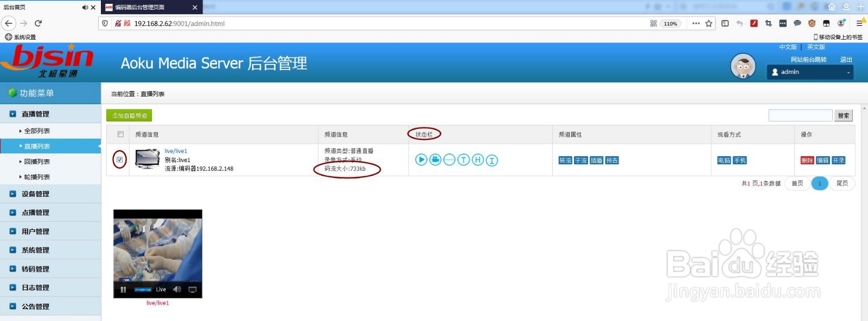Click the browser address bar URL
The height and width of the screenshot is (321, 868).
pyautogui.click(x=179, y=23)
